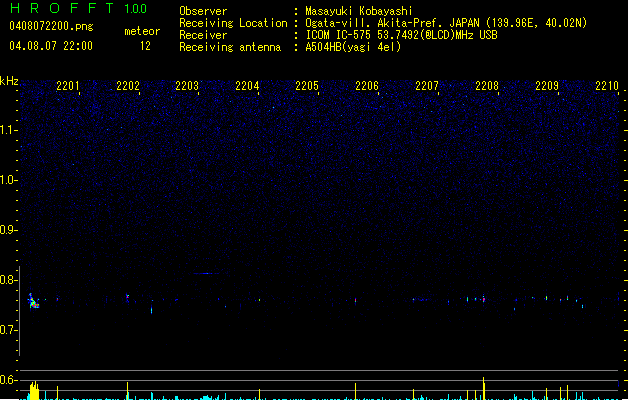Image resolution: width=629 pixels, height=400 pixels.
Task: Click the large meteor echo at spectrogram start
Action: click(33, 301)
